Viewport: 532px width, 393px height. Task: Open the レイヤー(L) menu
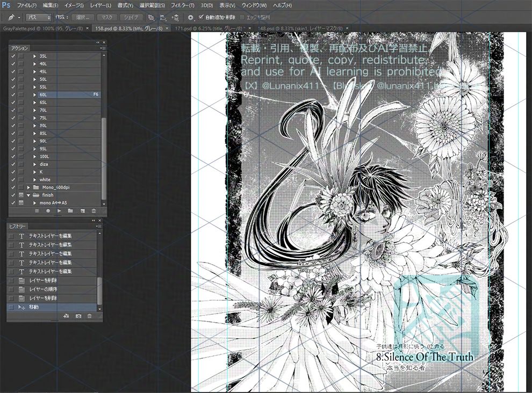(101, 5)
